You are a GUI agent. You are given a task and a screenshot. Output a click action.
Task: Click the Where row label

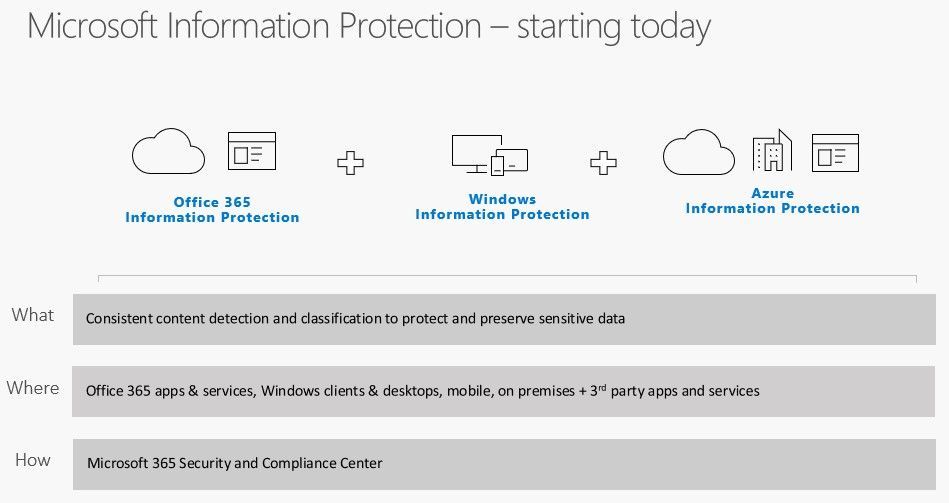33,388
